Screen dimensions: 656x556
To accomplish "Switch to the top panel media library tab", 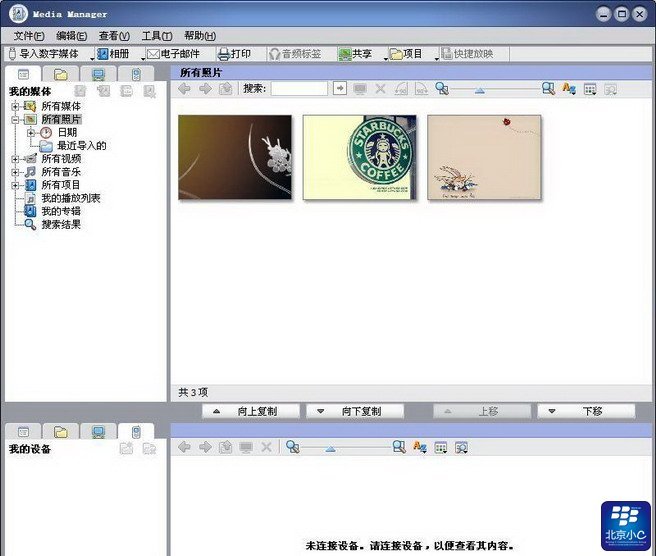I will point(23,74).
